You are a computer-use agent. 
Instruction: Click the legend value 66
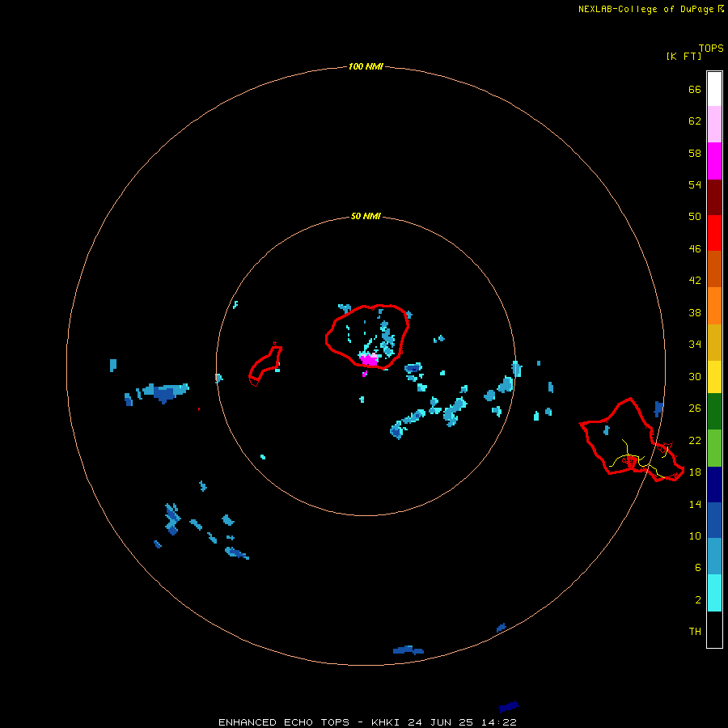pos(695,90)
